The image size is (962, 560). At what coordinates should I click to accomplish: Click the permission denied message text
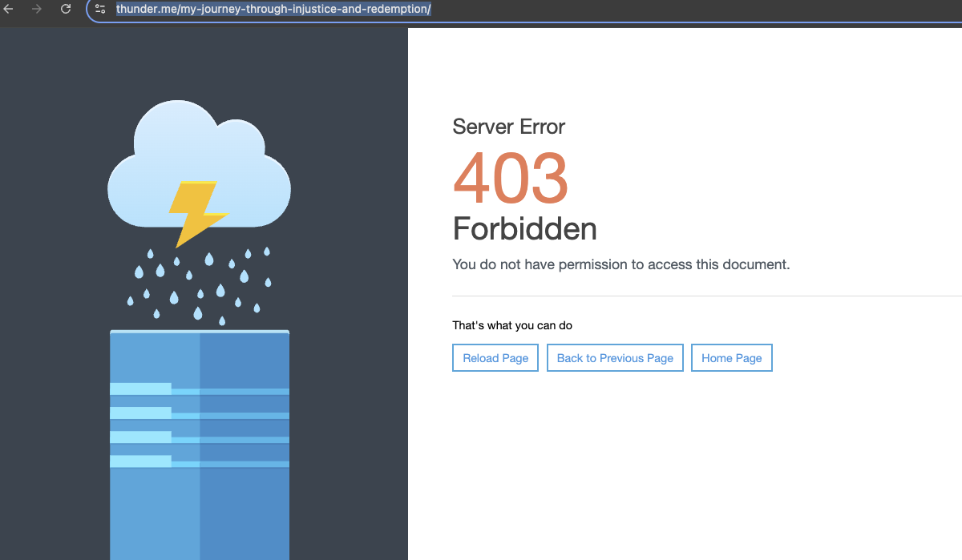pos(620,264)
